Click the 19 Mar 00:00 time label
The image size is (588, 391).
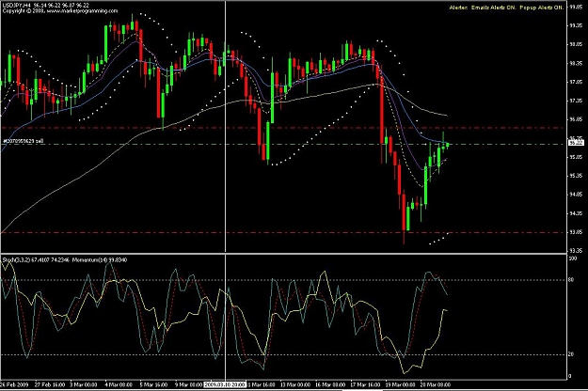[400, 384]
